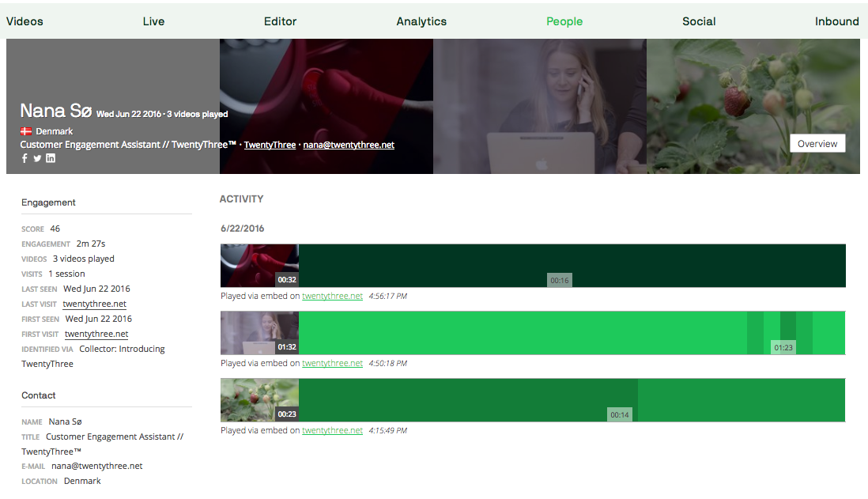Click the woman-on-phone image in the header banner
This screenshot has height=499, width=868.
(x=540, y=106)
